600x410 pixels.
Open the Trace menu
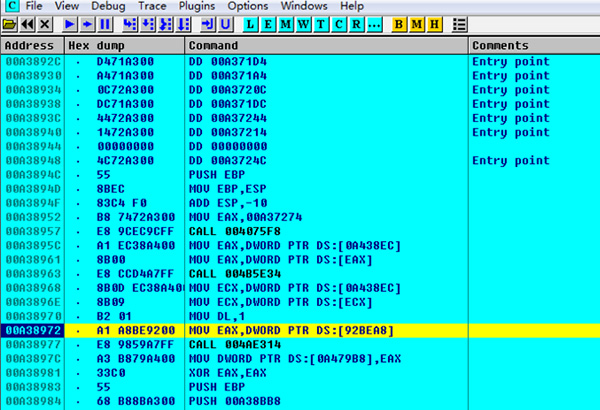152,6
